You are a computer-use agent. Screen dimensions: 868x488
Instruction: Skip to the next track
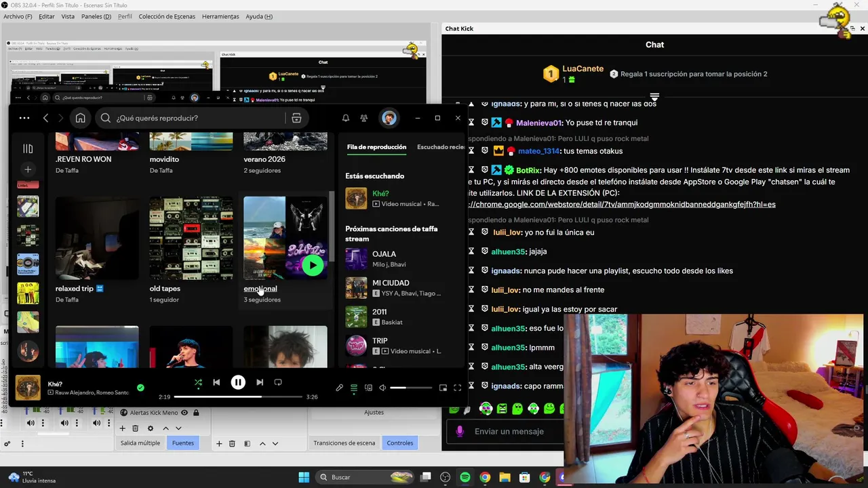(x=260, y=382)
